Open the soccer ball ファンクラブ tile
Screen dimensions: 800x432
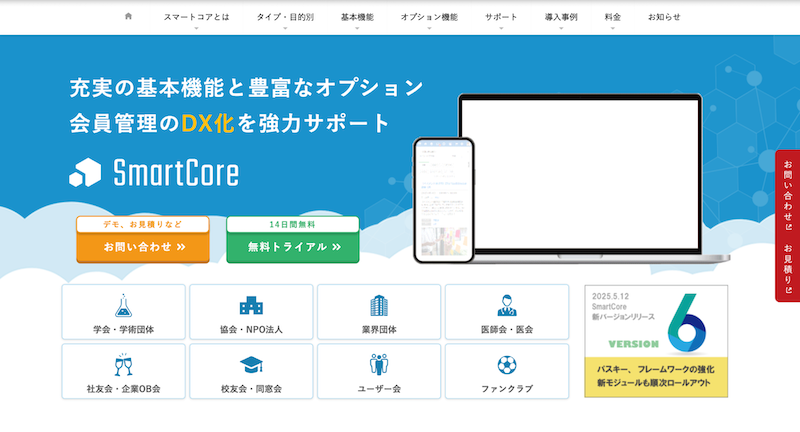[507, 372]
